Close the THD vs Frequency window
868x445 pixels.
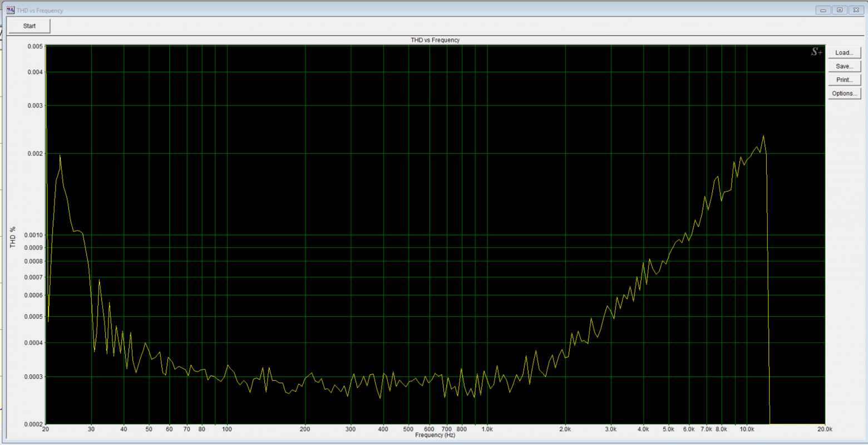pos(856,10)
